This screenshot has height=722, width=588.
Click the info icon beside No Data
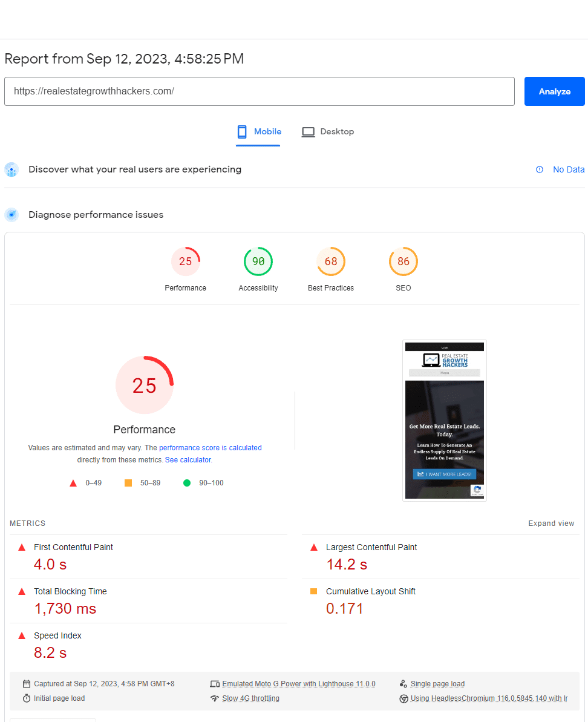click(x=540, y=169)
